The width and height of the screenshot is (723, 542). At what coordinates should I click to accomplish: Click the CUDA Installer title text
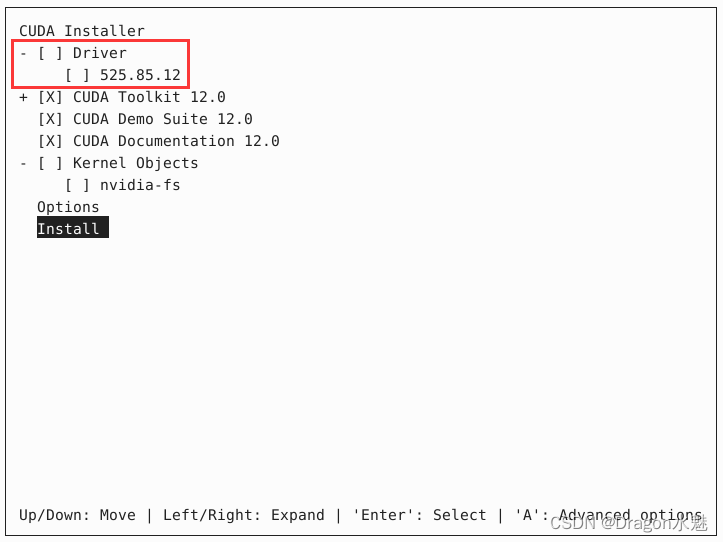tap(82, 31)
